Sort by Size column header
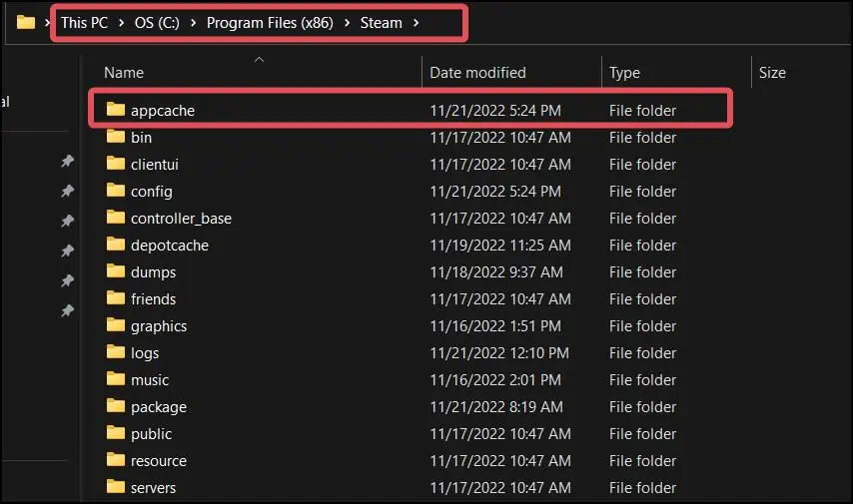The width and height of the screenshot is (853, 504). (x=772, y=73)
